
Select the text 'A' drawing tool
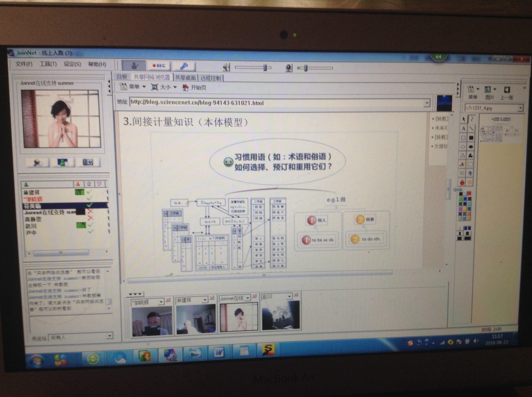463,129
